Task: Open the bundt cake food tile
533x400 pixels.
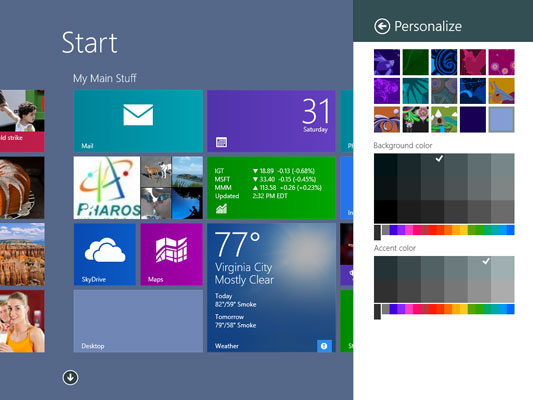Action: pyautogui.click(x=22, y=188)
